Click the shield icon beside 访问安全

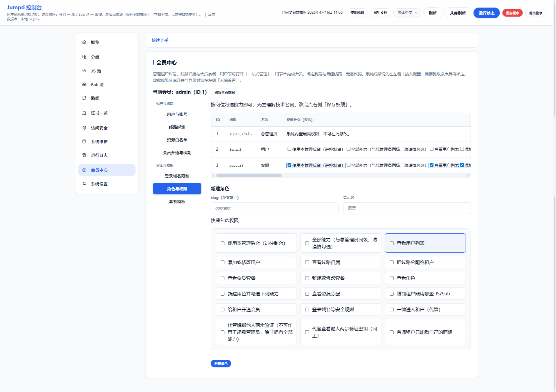(x=84, y=128)
